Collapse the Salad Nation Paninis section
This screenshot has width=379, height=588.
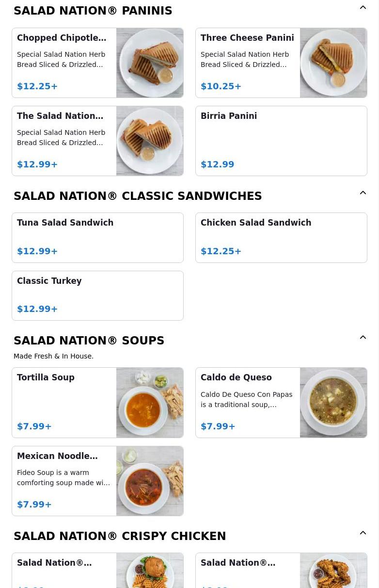pos(363,8)
